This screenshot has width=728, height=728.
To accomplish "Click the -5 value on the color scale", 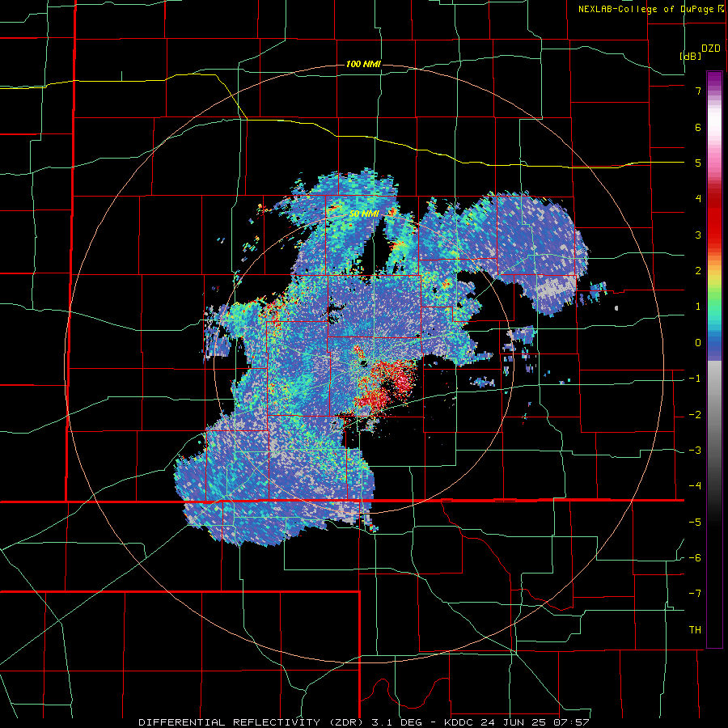I will pyautogui.click(x=695, y=523).
